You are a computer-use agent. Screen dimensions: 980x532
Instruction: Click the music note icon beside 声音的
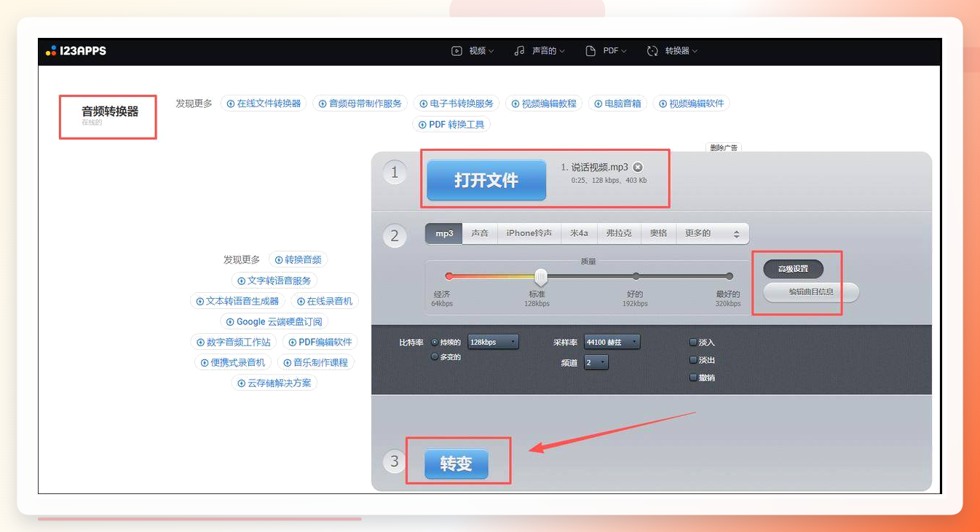(519, 51)
